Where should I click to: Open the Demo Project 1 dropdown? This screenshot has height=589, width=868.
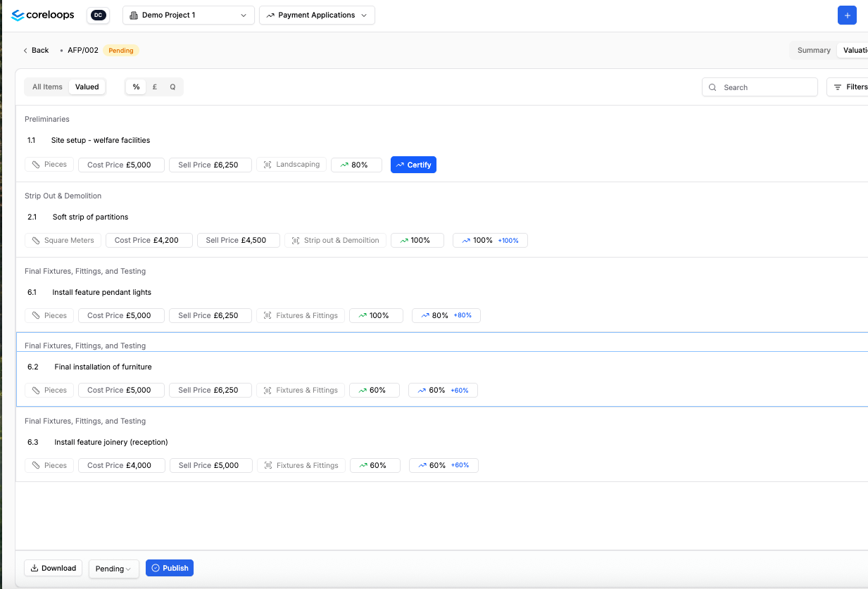[188, 15]
